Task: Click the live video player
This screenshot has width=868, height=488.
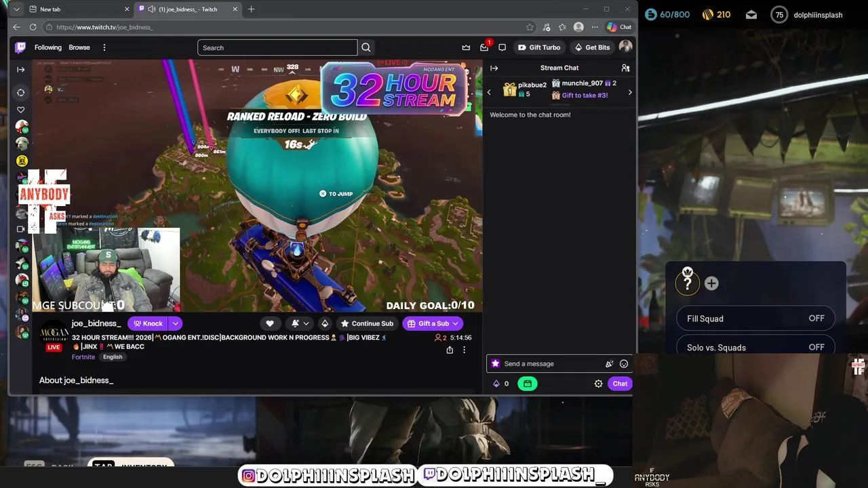Action: tap(256, 186)
